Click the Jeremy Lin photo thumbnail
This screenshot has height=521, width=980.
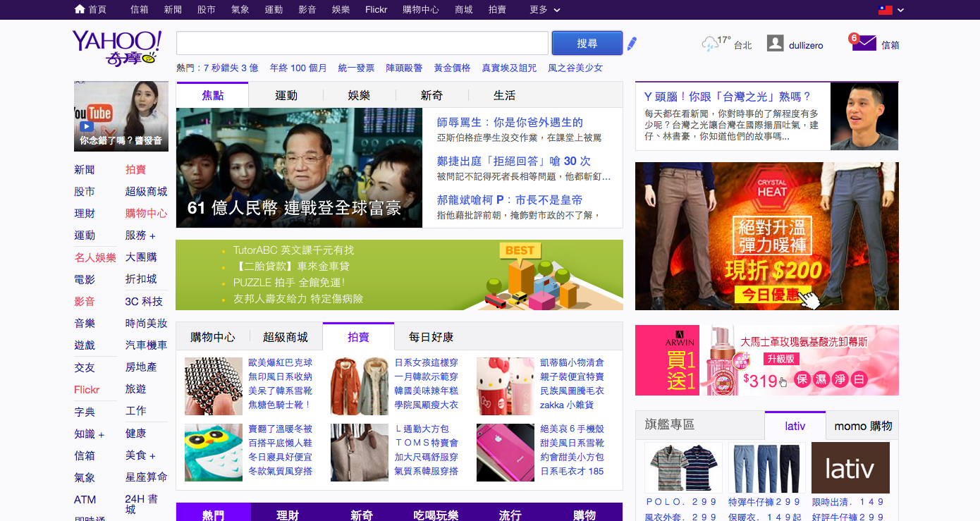click(864, 116)
